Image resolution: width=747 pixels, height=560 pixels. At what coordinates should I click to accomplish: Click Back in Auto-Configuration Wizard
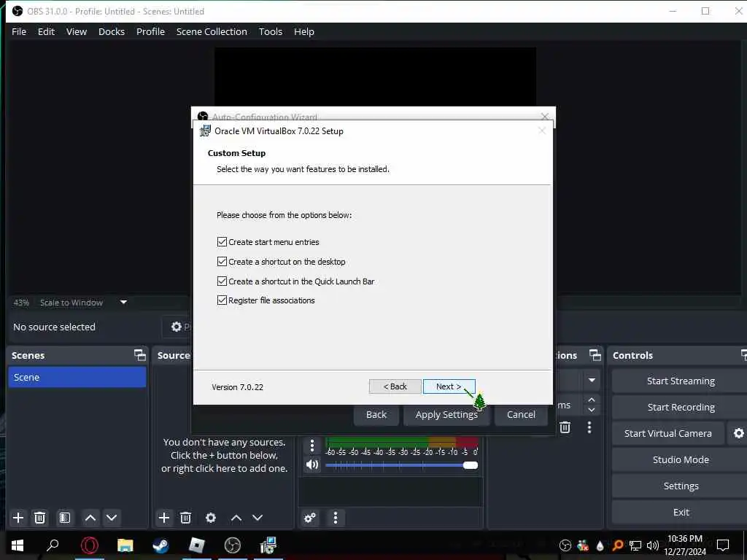point(376,414)
